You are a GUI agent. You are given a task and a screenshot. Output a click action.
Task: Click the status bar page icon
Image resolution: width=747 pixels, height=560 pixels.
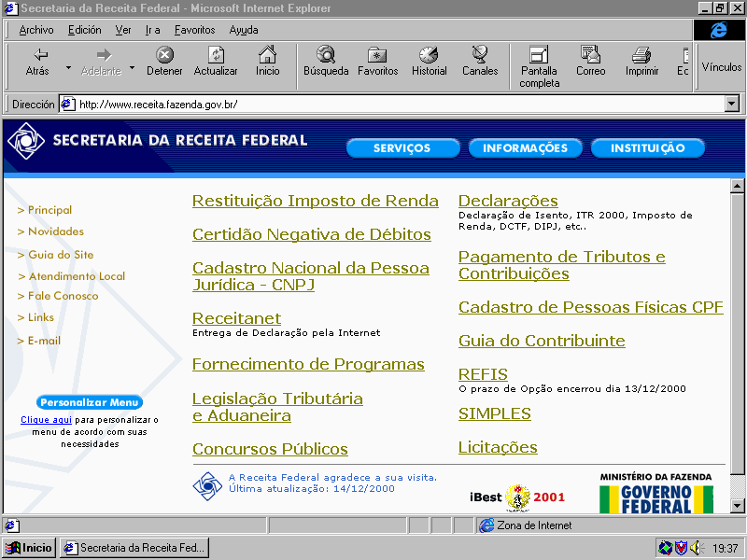coord(11,525)
